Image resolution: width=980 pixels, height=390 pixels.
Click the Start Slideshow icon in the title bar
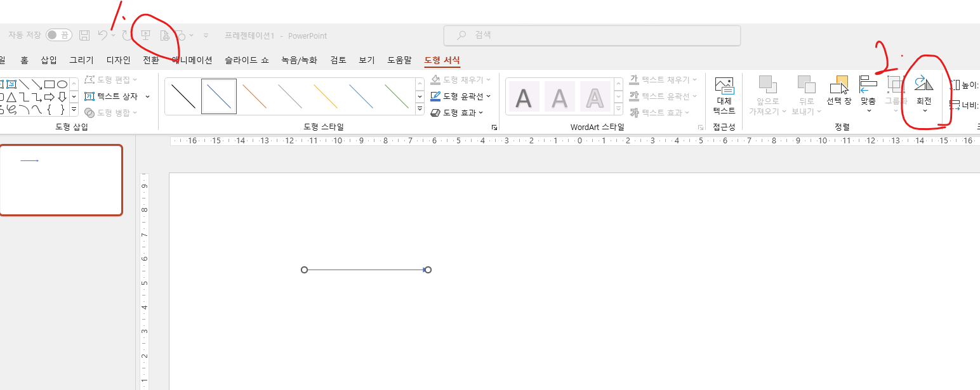(146, 36)
